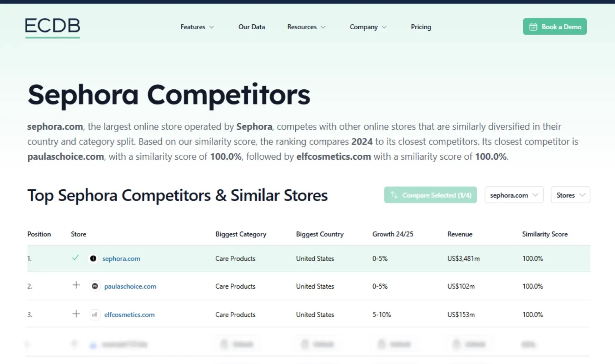Expand the Resources menu

pyautogui.click(x=306, y=27)
